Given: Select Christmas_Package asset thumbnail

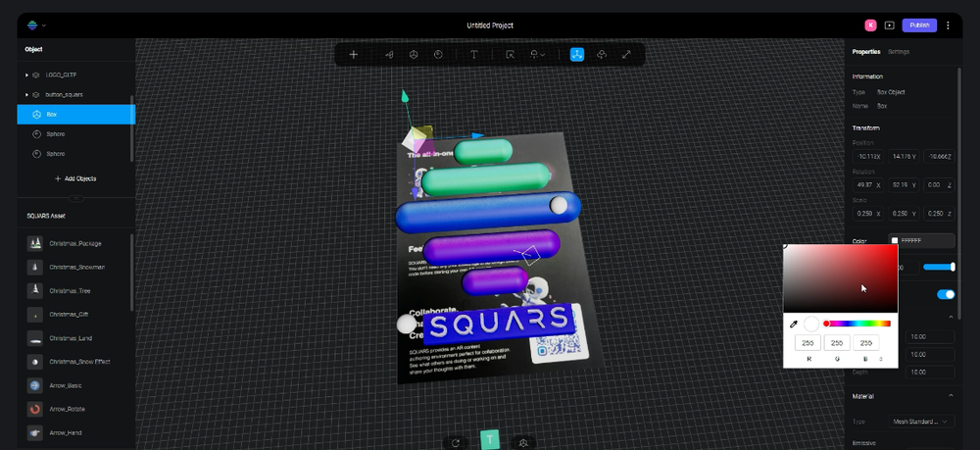Looking at the screenshot, I should (34, 243).
